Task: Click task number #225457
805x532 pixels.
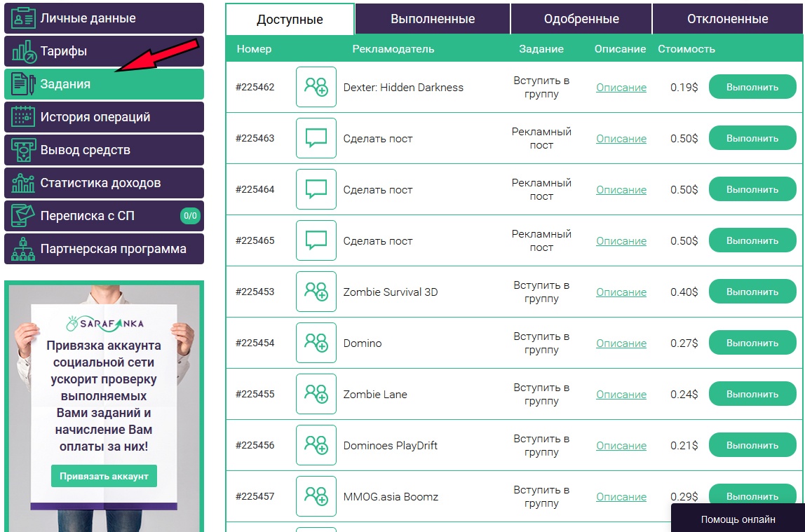Action: point(255,496)
